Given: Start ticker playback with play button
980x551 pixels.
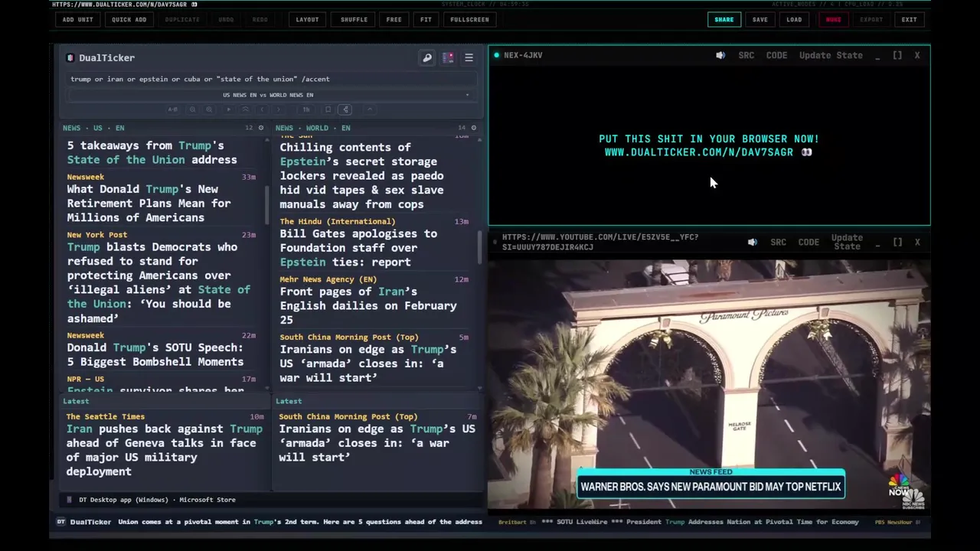Looking at the screenshot, I should (x=229, y=109).
